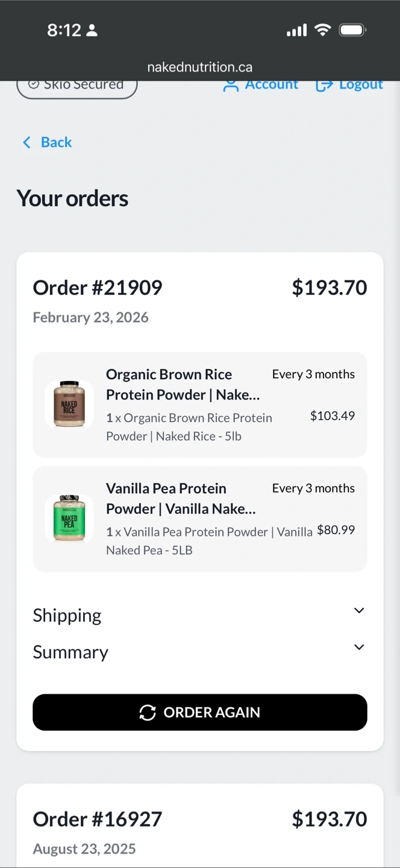Image resolution: width=400 pixels, height=868 pixels.
Task: Tap the Wi-Fi status icon
Action: point(323,30)
